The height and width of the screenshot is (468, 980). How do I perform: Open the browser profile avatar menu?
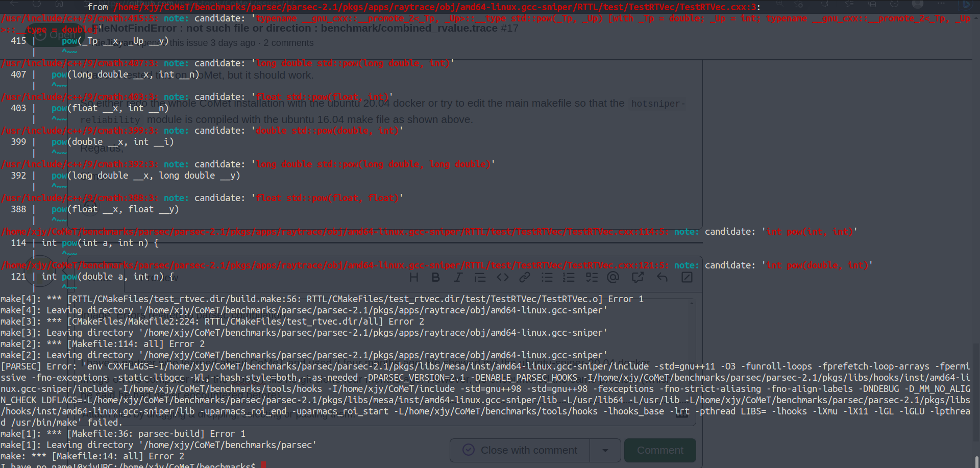click(x=917, y=4)
